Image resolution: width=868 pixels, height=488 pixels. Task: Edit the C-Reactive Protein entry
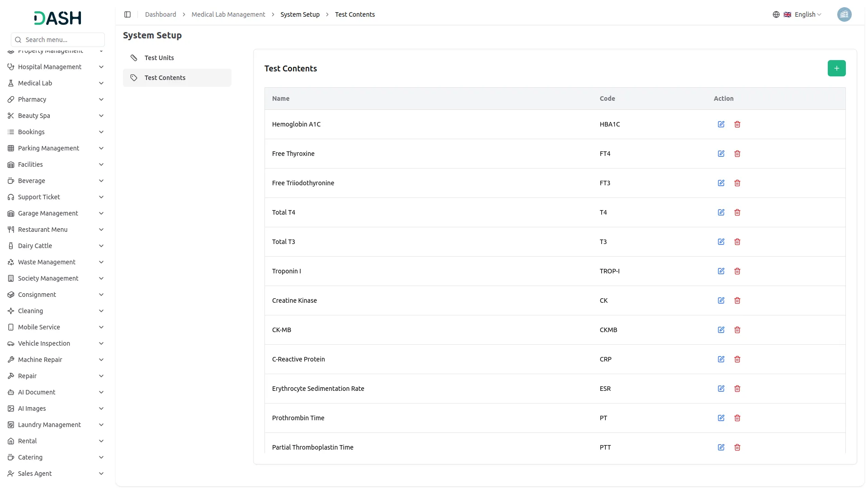721,359
